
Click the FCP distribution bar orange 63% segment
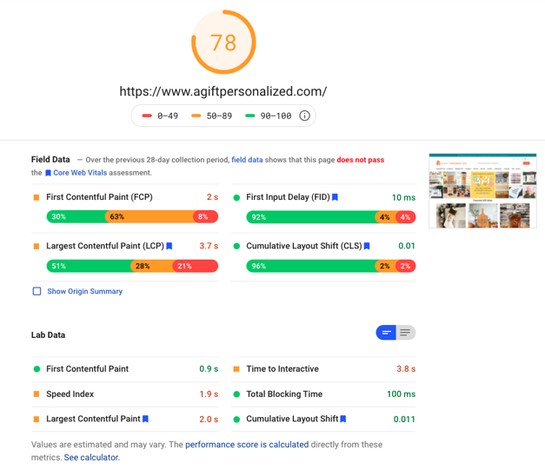(x=150, y=217)
